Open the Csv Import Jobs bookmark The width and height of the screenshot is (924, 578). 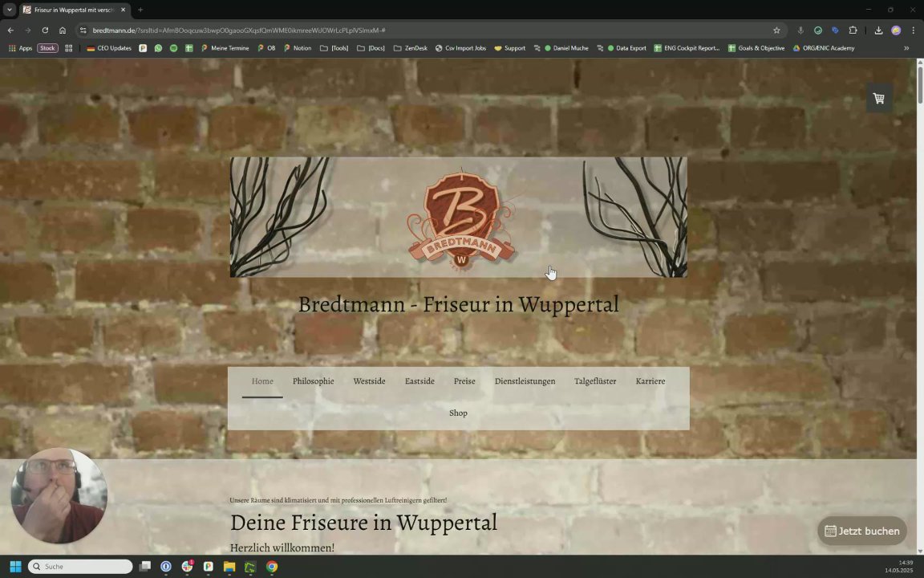point(460,48)
